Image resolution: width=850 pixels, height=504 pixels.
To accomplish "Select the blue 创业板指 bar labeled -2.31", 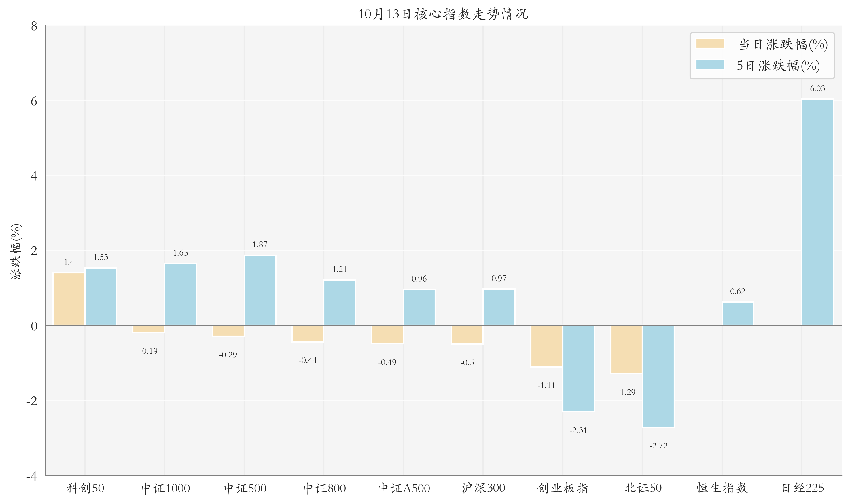I will 578,368.
